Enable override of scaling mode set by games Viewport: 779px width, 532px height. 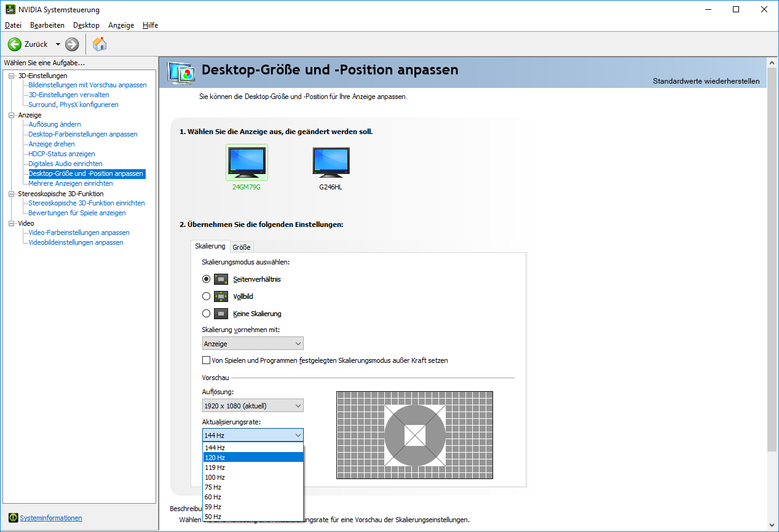[206, 360]
